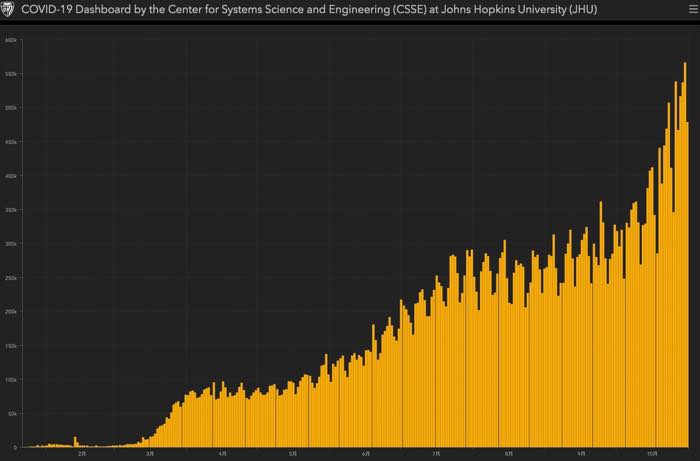Click the 100k label on the vertical axis
Image resolution: width=700 pixels, height=461 pixels.
coord(11,380)
